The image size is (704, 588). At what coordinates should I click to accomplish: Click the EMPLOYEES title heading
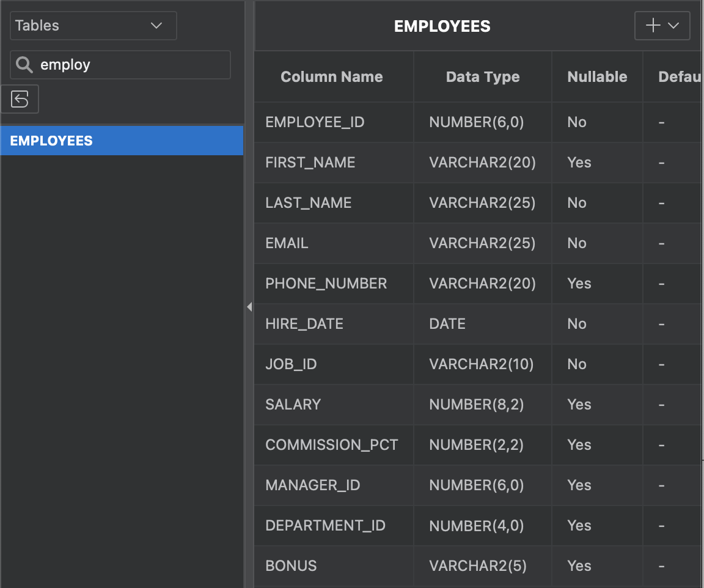pos(442,26)
